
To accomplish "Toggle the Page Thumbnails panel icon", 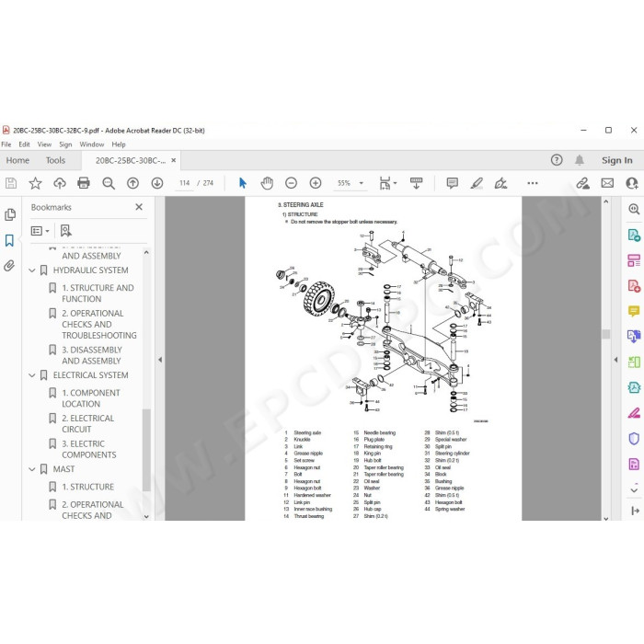I will coord(9,214).
